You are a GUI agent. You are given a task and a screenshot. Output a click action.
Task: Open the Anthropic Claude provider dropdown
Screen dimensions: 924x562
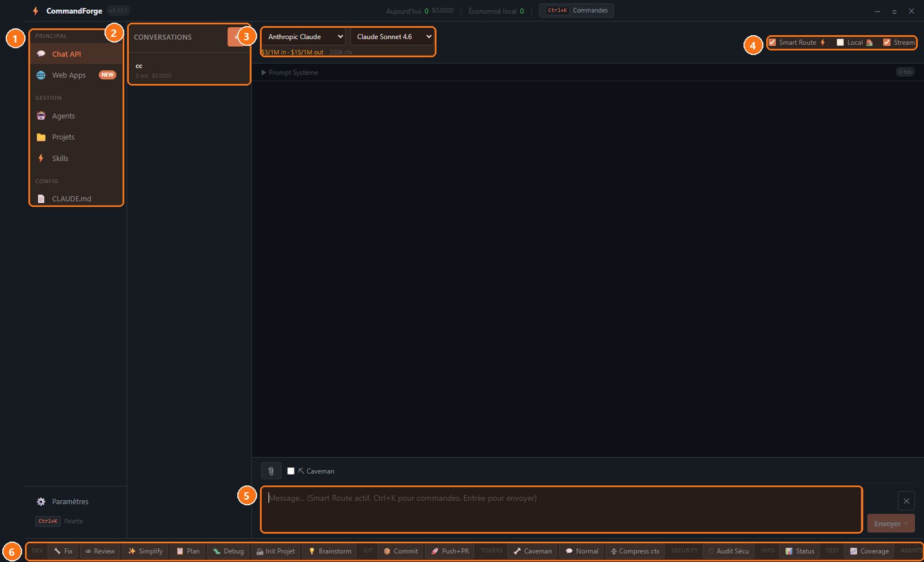click(x=303, y=36)
